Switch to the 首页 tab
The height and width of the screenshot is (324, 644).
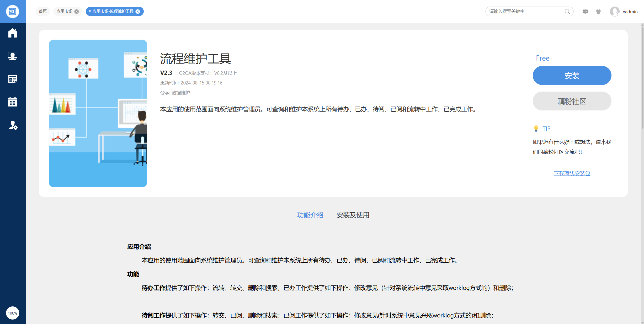coord(43,11)
